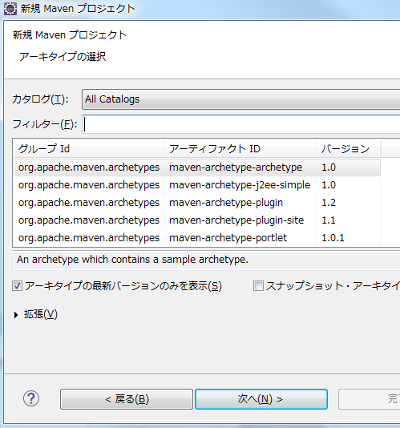Sort by グループ Id column header
Image resolution: width=400 pixels, height=428 pixels.
[x=88, y=149]
